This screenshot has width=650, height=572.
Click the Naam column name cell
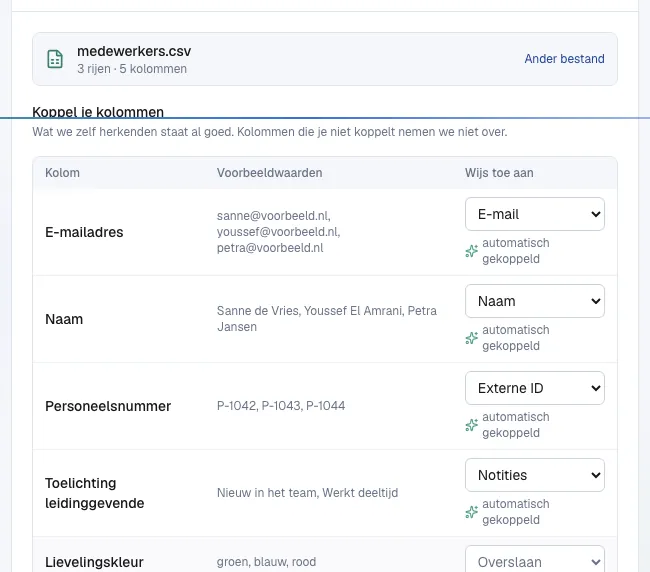64,319
